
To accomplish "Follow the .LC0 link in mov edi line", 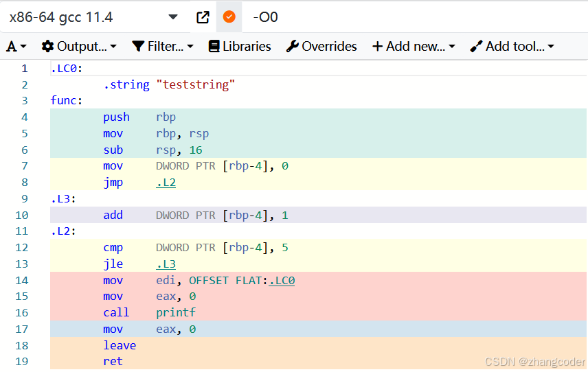I will [x=282, y=281].
